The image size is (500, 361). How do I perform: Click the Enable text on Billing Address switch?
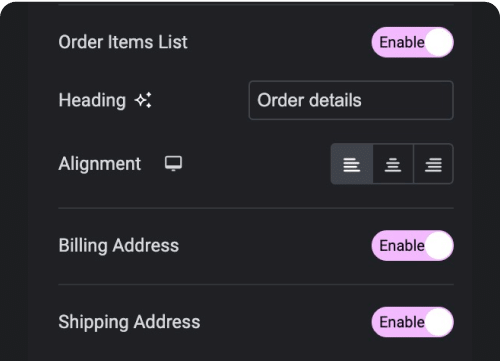[x=402, y=246]
